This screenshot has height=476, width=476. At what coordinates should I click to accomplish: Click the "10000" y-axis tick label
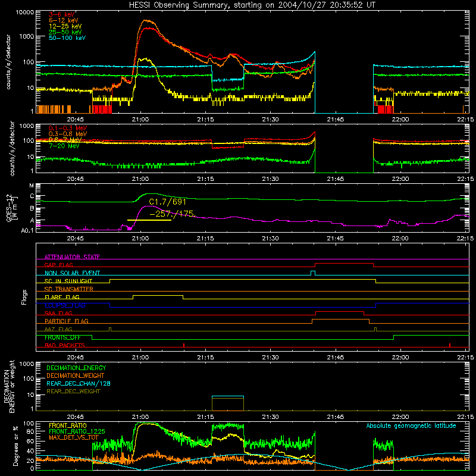click(x=25, y=12)
